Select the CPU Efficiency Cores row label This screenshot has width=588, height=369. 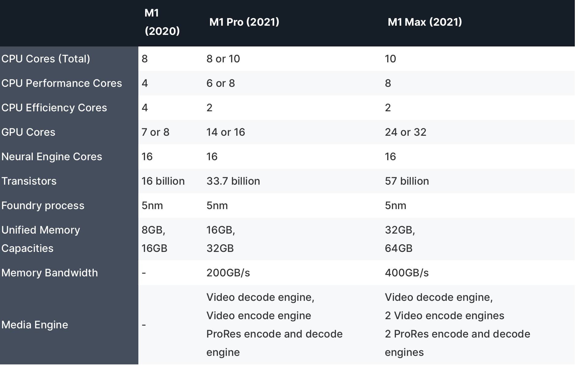pos(54,108)
